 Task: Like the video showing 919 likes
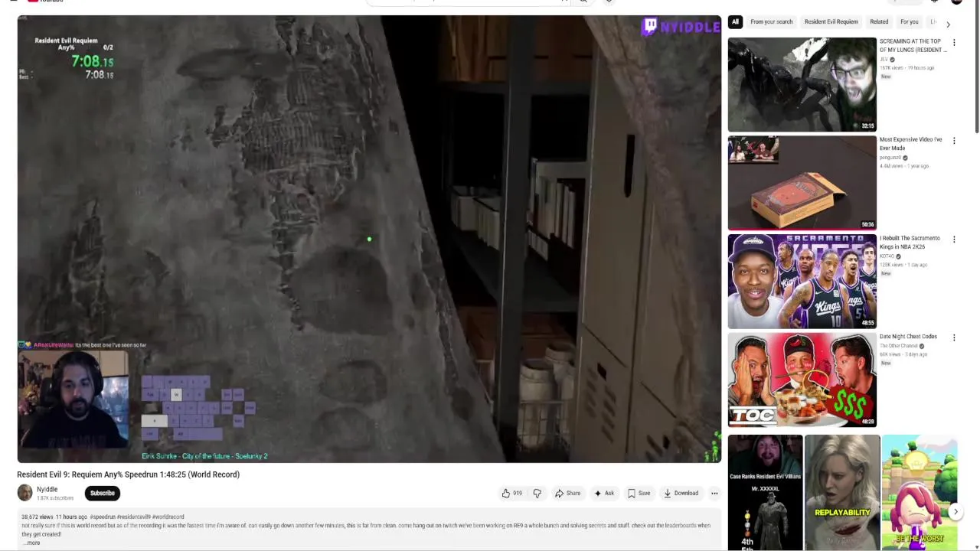tap(511, 494)
